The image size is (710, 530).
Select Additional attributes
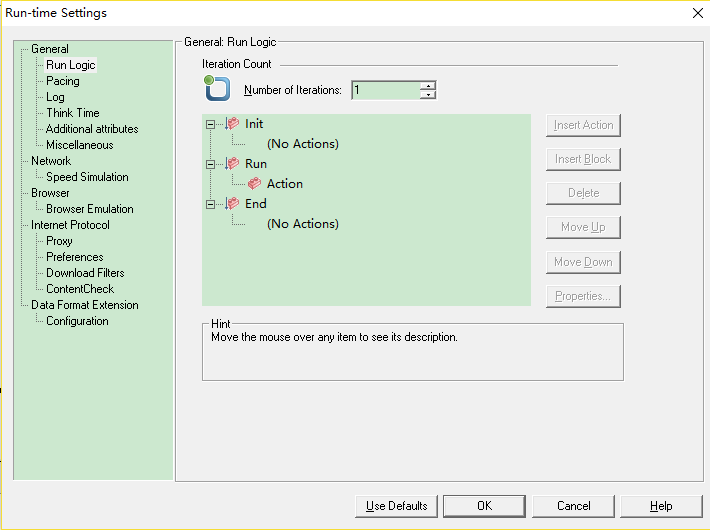click(x=92, y=129)
